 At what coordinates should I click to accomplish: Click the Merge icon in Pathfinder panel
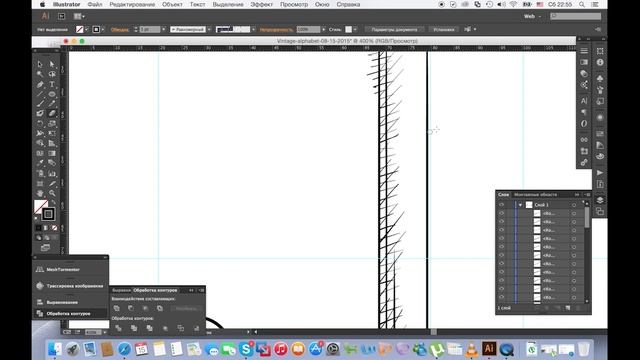pyautogui.click(x=149, y=328)
